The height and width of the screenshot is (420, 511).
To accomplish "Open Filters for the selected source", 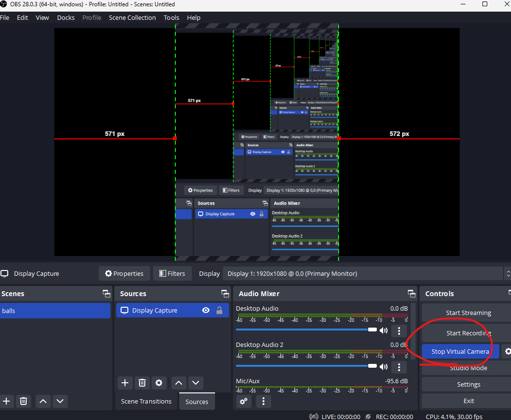I will click(x=172, y=273).
